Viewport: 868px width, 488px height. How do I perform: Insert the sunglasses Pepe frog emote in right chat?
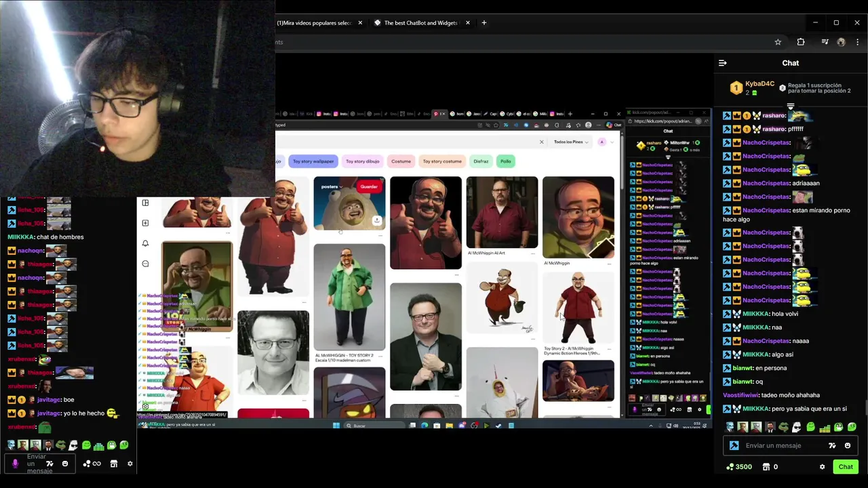click(784, 427)
